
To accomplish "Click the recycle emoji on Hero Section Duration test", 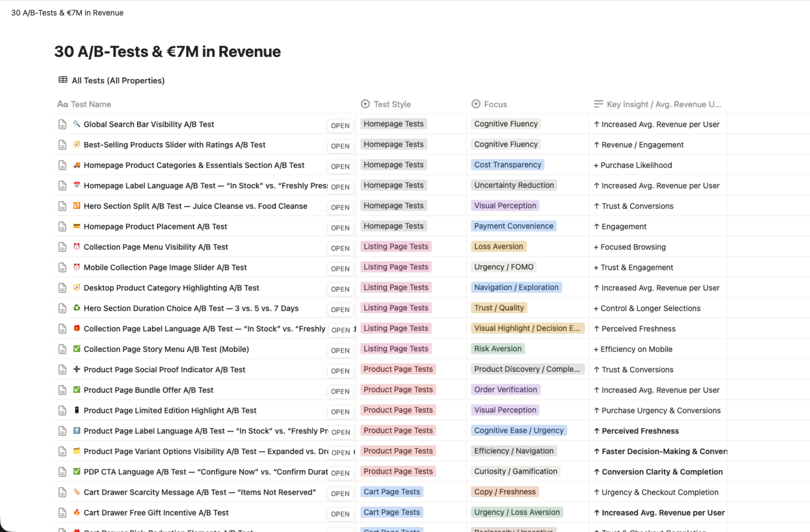I will point(76,308).
